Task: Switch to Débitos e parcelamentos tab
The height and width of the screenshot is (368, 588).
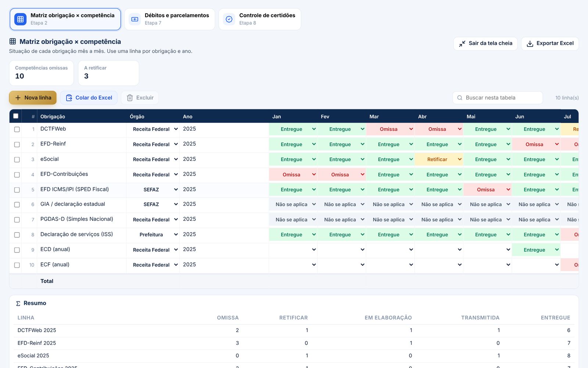Action: click(x=169, y=19)
